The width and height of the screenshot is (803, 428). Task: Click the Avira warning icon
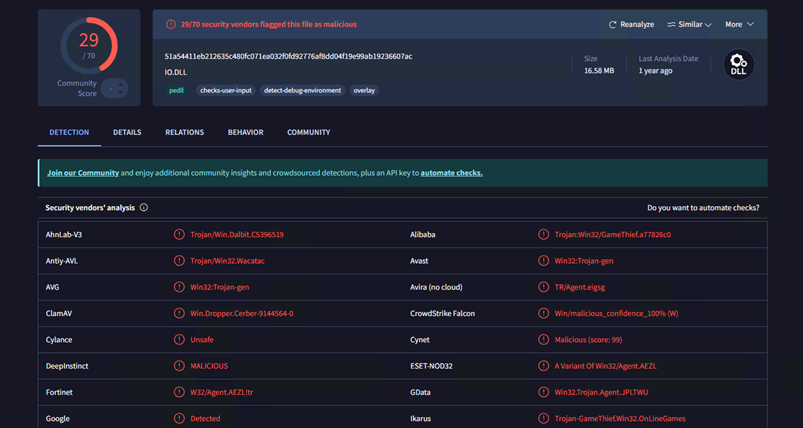click(543, 287)
